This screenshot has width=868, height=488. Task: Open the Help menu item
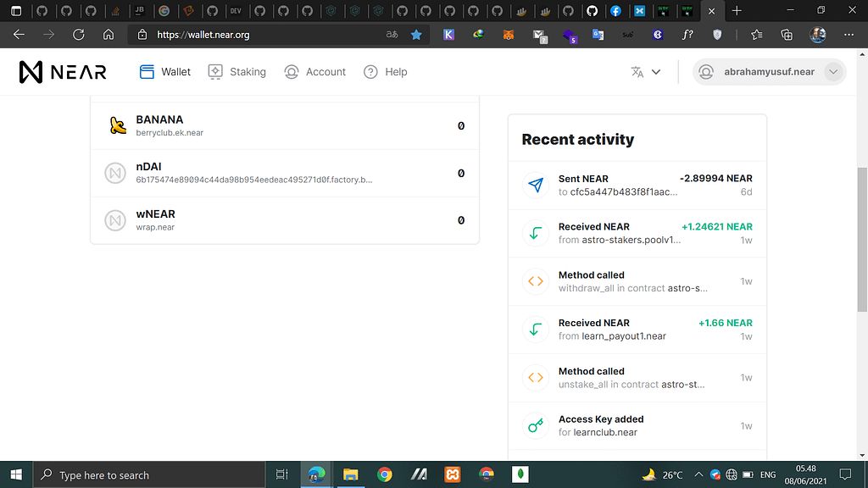click(386, 72)
